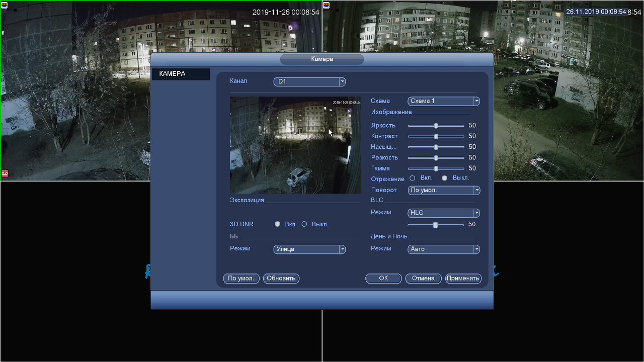Click the Применить button
The height and width of the screenshot is (362, 644).
(463, 279)
